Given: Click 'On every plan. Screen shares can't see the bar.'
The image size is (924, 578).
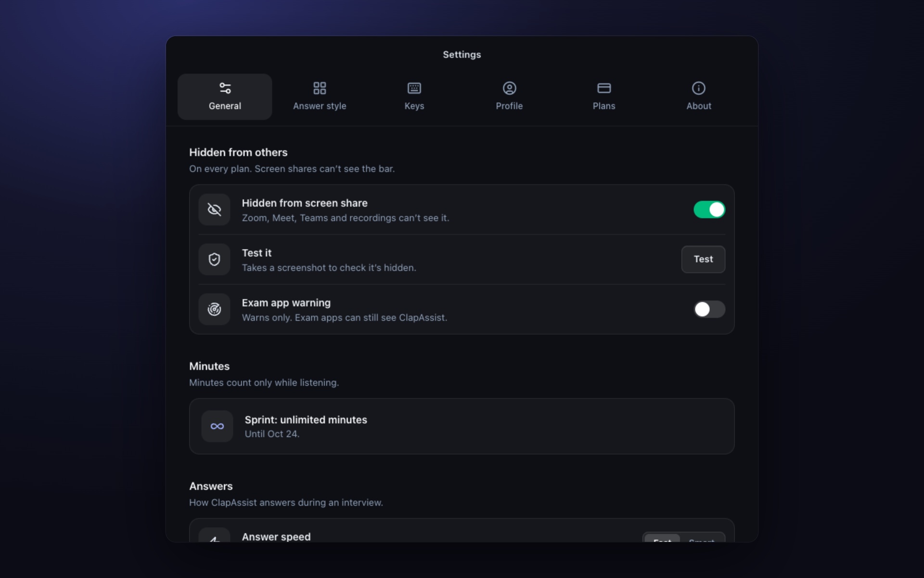Looking at the screenshot, I should (292, 169).
